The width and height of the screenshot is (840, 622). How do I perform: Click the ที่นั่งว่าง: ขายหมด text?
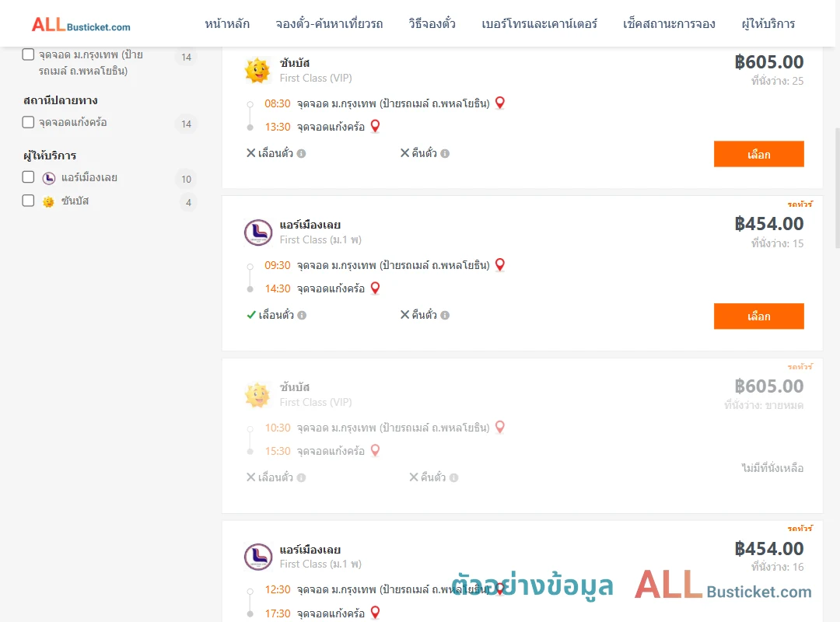[x=764, y=406]
